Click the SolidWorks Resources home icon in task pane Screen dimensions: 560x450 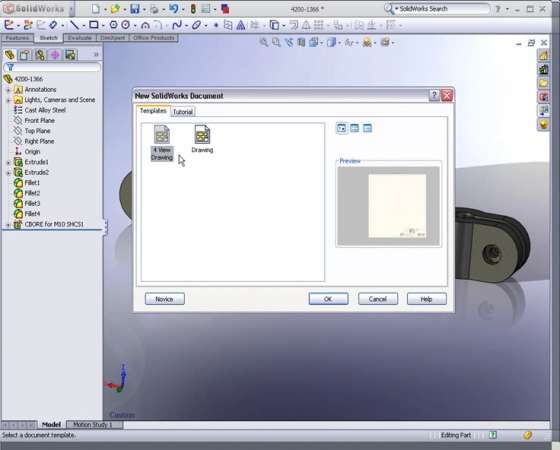tap(543, 55)
